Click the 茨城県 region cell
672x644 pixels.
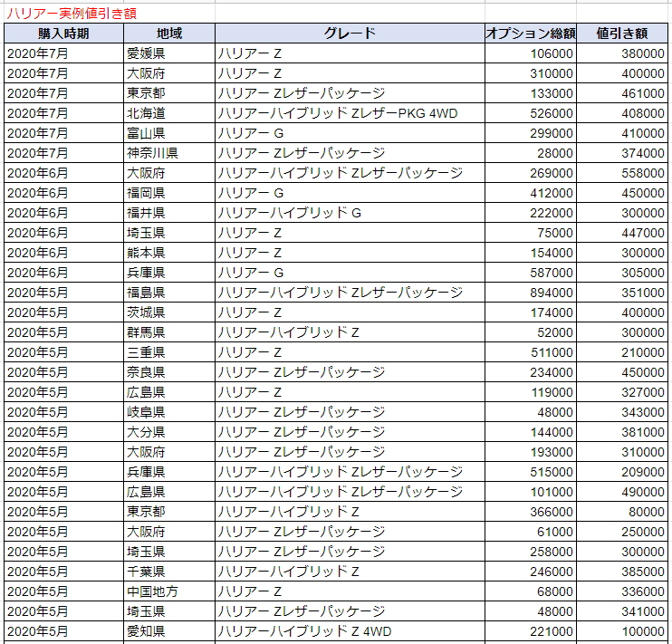tap(169, 312)
